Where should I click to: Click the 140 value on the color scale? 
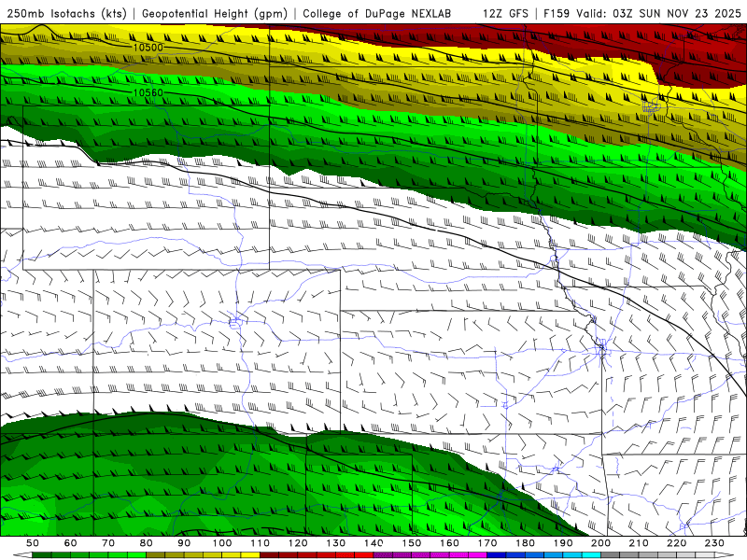(x=373, y=543)
